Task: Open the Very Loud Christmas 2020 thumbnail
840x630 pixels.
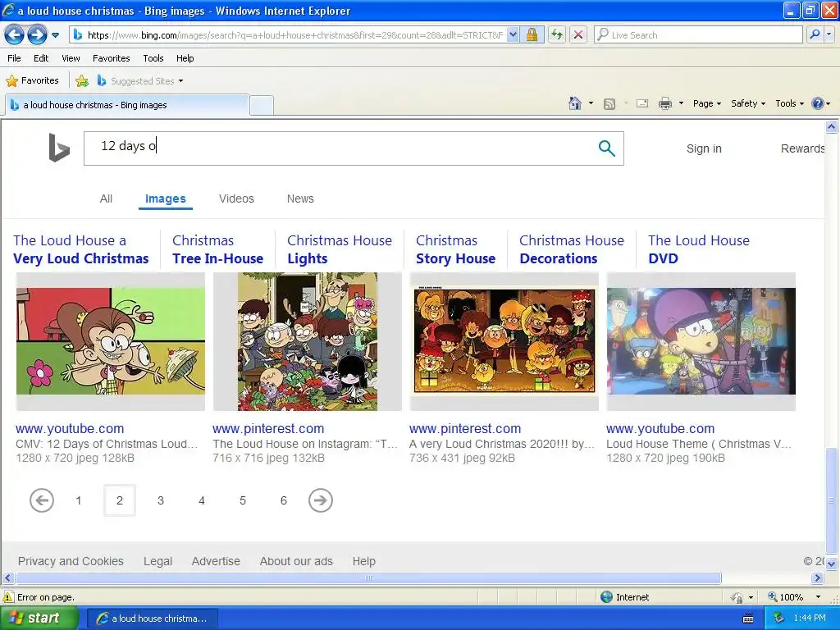Action: click(x=504, y=341)
